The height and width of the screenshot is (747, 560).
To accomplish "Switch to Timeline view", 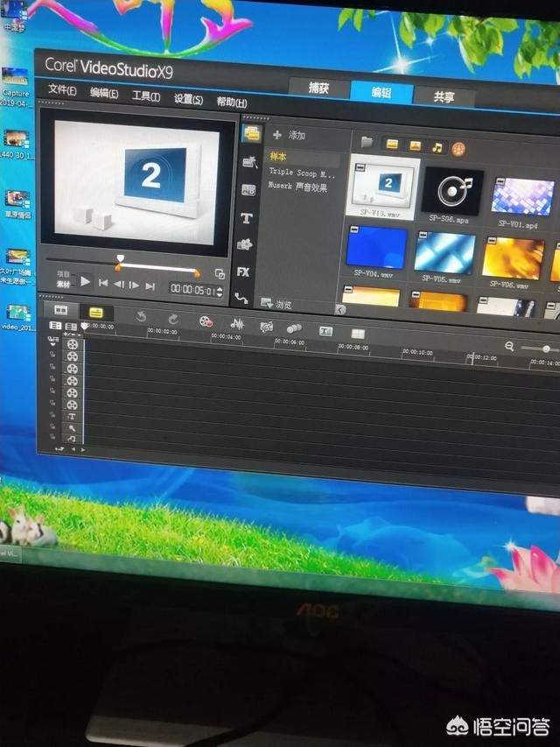I will (x=95, y=313).
